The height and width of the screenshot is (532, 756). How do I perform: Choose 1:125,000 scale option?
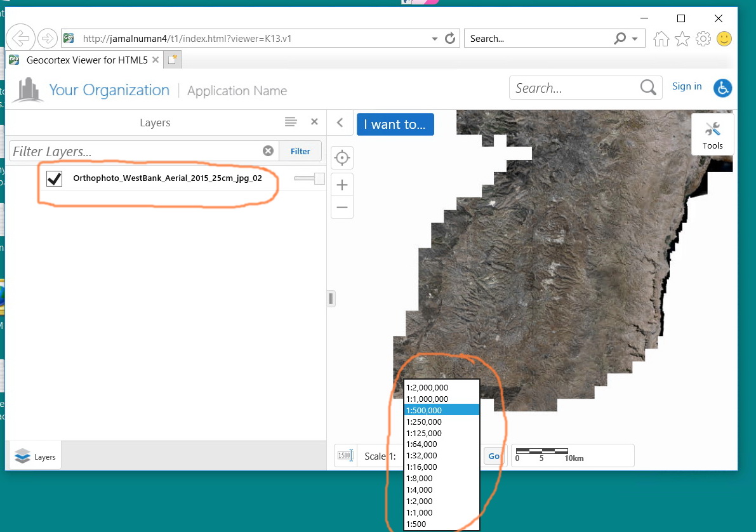click(442, 433)
